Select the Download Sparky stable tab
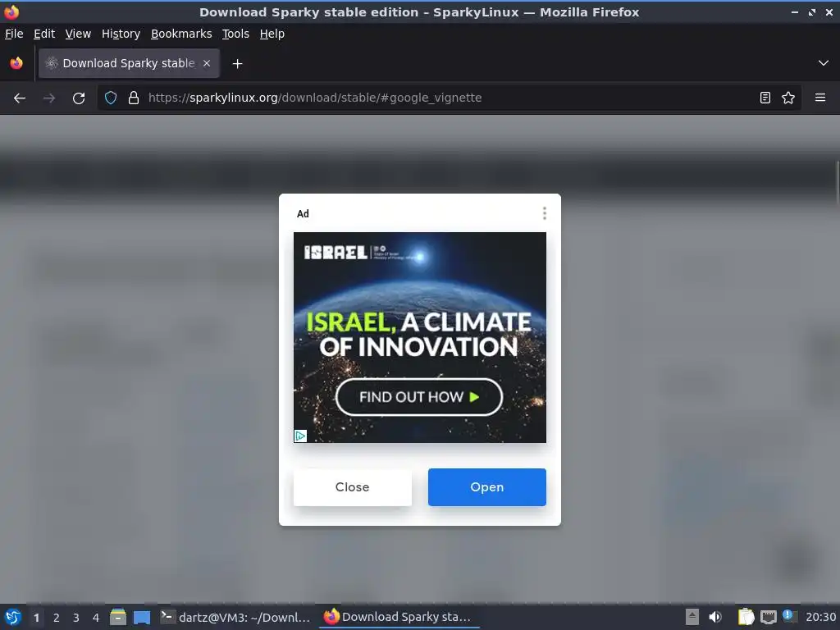Viewport: 840px width, 630px height. point(129,63)
